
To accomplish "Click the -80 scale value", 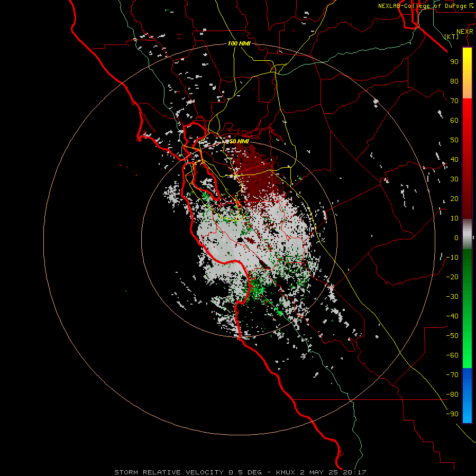I will pos(452,395).
